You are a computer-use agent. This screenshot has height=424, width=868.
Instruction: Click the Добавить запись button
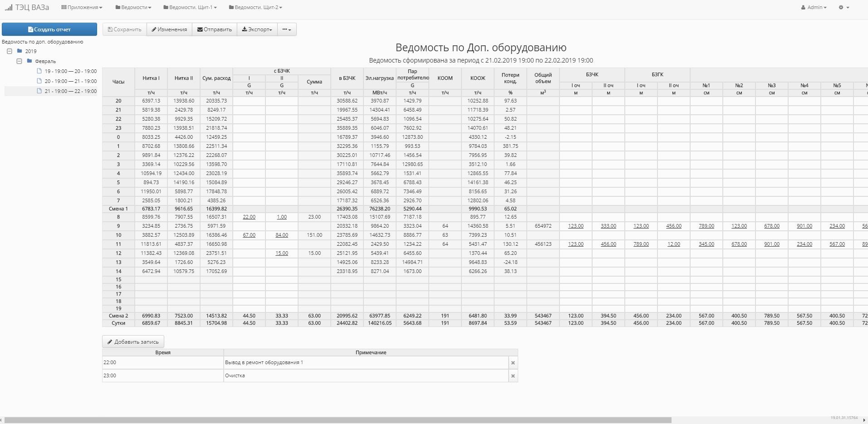133,342
